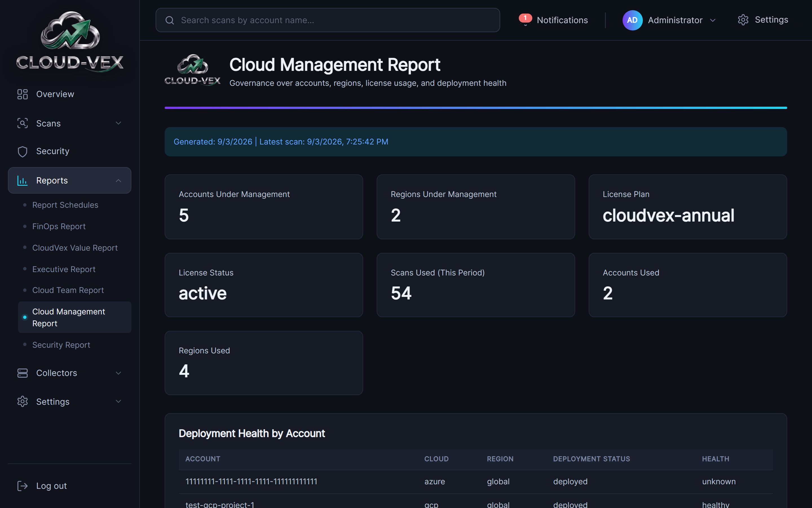812x508 pixels.
Task: Click the Regions Used card
Action: pyautogui.click(x=264, y=363)
